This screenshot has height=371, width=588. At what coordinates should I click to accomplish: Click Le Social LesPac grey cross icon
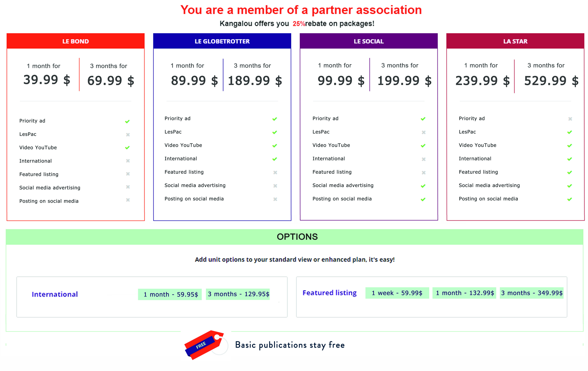(x=424, y=132)
